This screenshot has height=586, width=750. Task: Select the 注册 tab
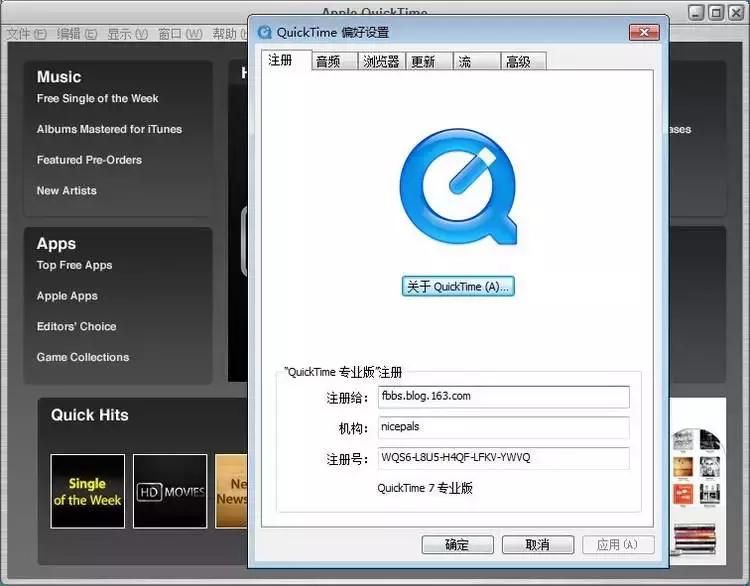point(286,60)
